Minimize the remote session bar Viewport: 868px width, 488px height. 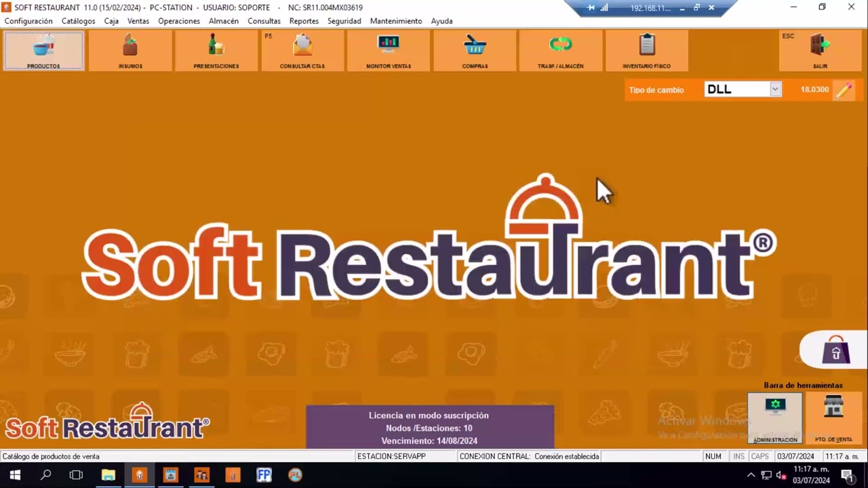(682, 8)
